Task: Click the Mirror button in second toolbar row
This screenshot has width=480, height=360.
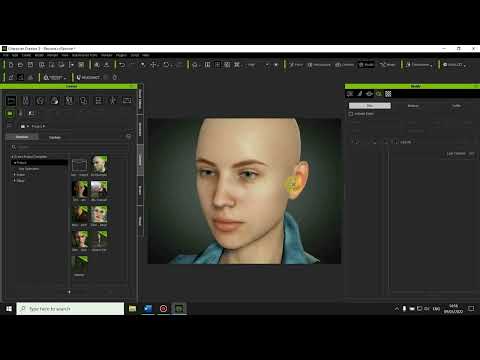Action: tap(88, 77)
